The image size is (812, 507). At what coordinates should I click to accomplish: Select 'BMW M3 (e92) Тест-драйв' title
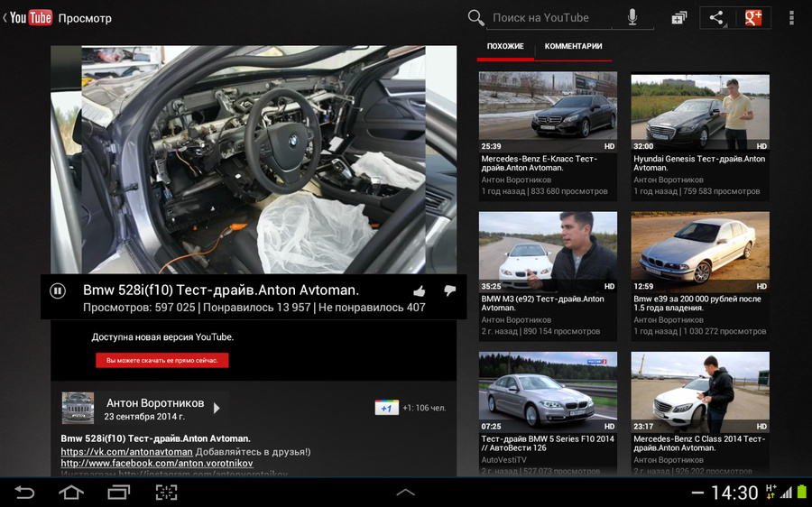(x=543, y=303)
